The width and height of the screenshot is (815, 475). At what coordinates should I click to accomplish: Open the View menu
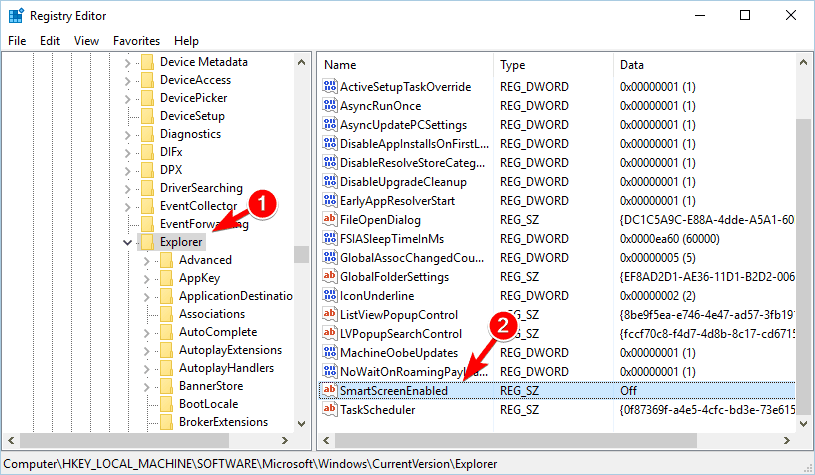tap(86, 41)
